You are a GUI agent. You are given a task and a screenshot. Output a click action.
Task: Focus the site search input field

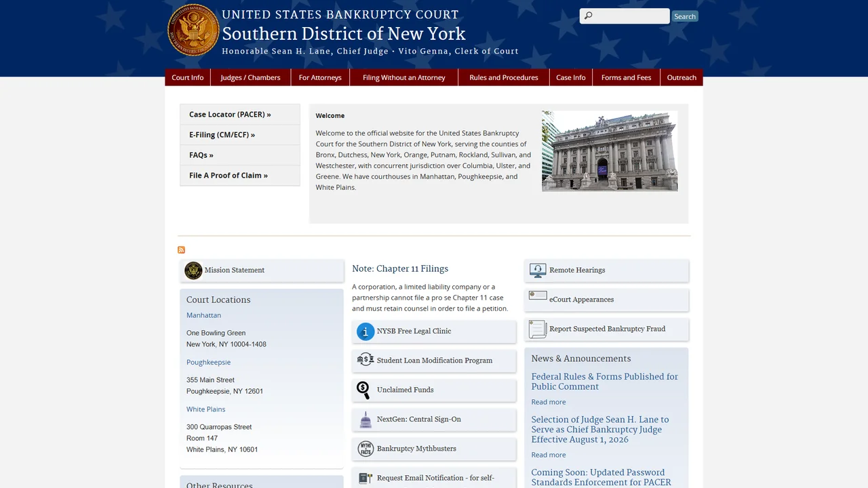tap(625, 16)
